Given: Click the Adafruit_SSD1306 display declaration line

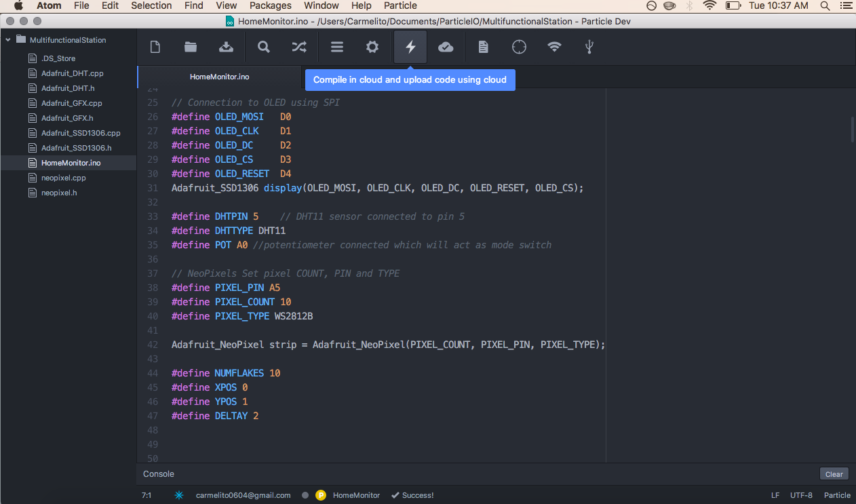Looking at the screenshot, I should tap(378, 188).
